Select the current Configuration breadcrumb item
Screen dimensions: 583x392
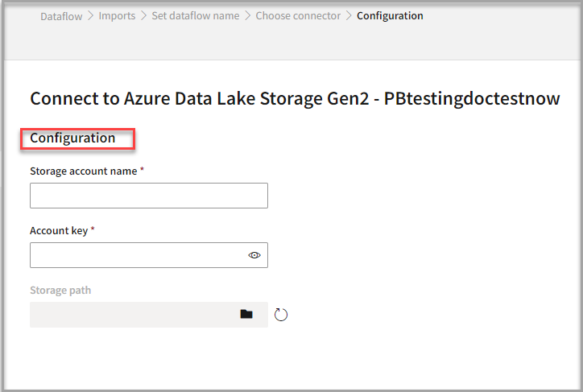click(x=390, y=16)
